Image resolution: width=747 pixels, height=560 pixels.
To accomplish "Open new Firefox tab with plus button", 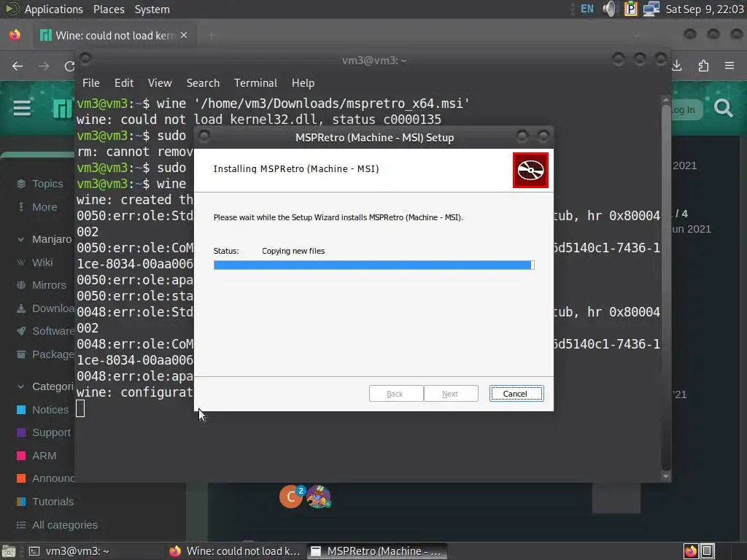I will click(211, 35).
